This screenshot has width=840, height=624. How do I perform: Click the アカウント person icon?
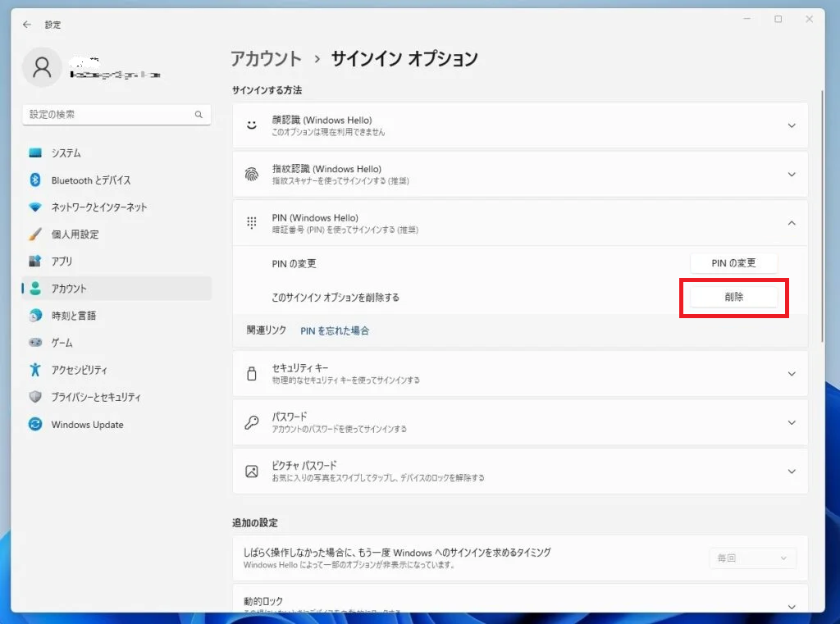pos(35,288)
